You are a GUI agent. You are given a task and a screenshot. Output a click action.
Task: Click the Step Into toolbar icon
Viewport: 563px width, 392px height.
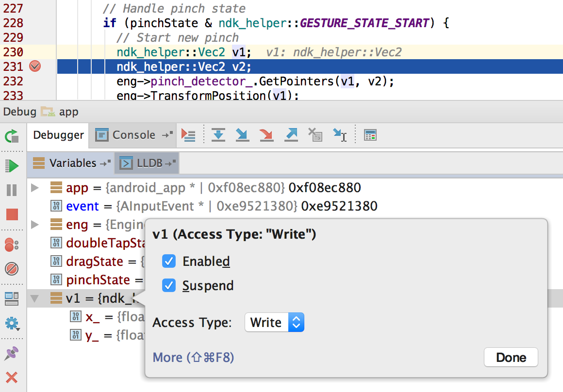242,135
